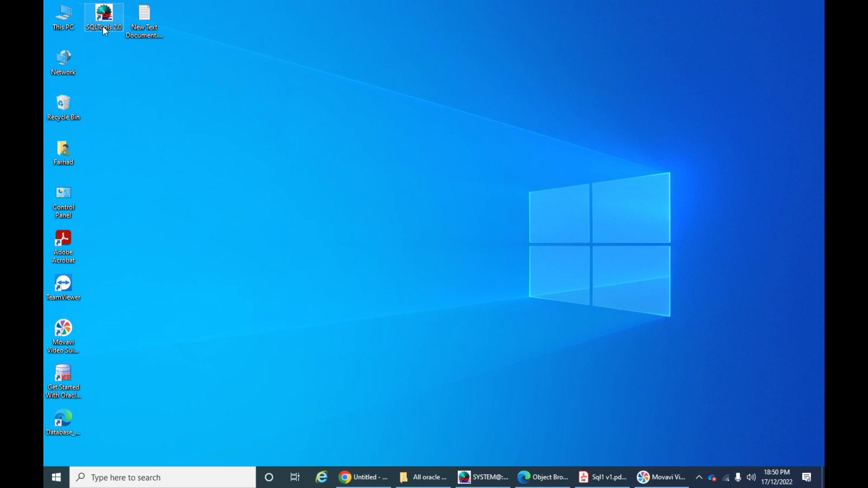Select the Adobe Acrobat shortcut
868x488 pixels.
click(x=63, y=247)
